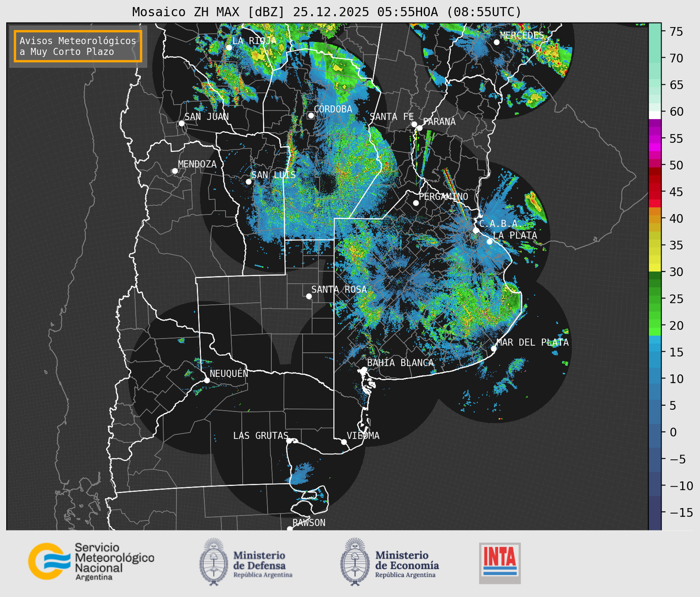Click the Mercedes city dot

click(x=496, y=42)
